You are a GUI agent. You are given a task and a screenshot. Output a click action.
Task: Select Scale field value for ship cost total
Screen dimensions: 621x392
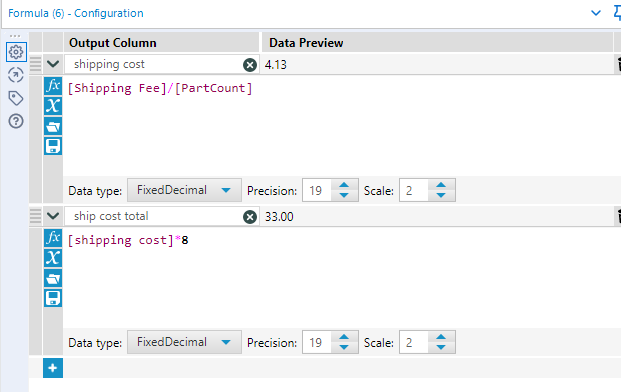(x=414, y=343)
